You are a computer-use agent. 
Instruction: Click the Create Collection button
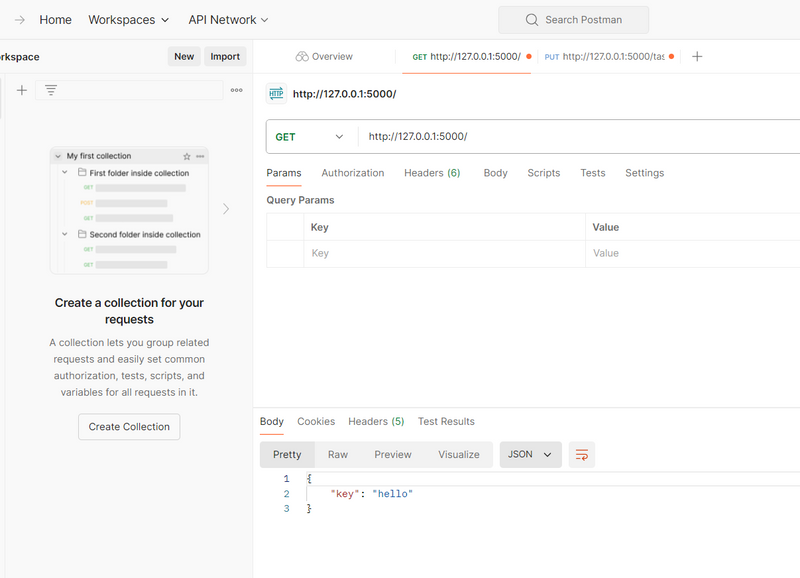[129, 427]
